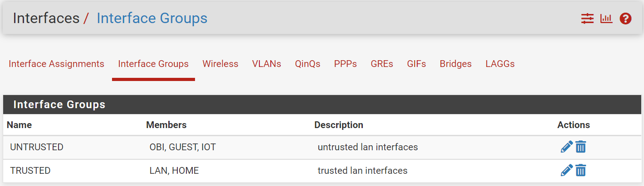Go to the VLANs tab
The width and height of the screenshot is (644, 186).
[267, 64]
